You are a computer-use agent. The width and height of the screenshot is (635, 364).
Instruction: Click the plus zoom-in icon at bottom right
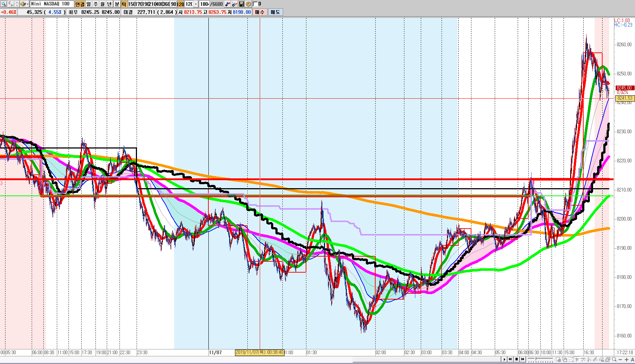626,359
